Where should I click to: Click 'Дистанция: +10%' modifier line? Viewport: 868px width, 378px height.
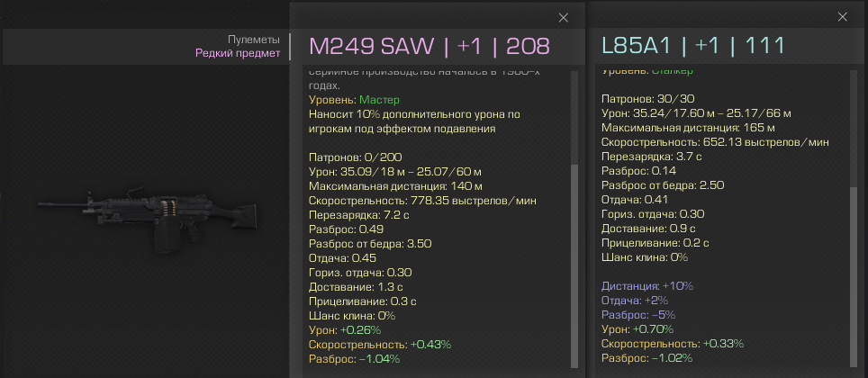tap(647, 286)
